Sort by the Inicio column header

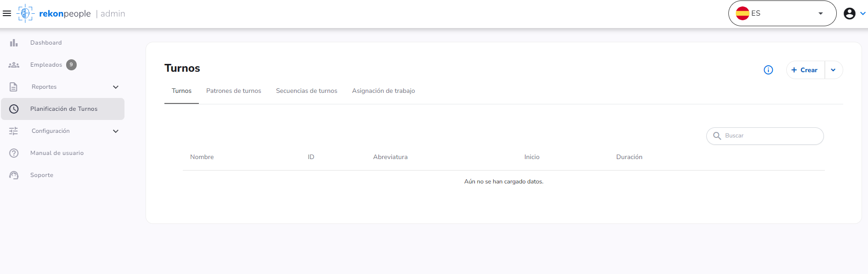(x=532, y=157)
